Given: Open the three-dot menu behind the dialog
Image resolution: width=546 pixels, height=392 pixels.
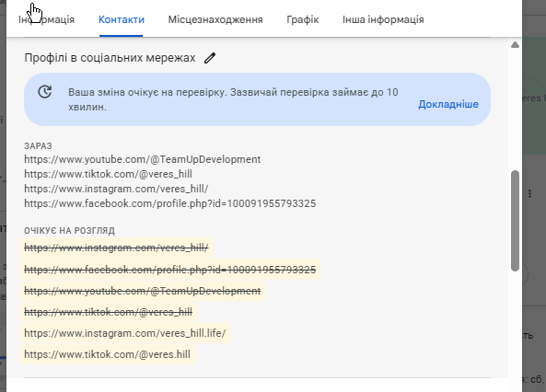Looking at the screenshot, I should click(529, 193).
